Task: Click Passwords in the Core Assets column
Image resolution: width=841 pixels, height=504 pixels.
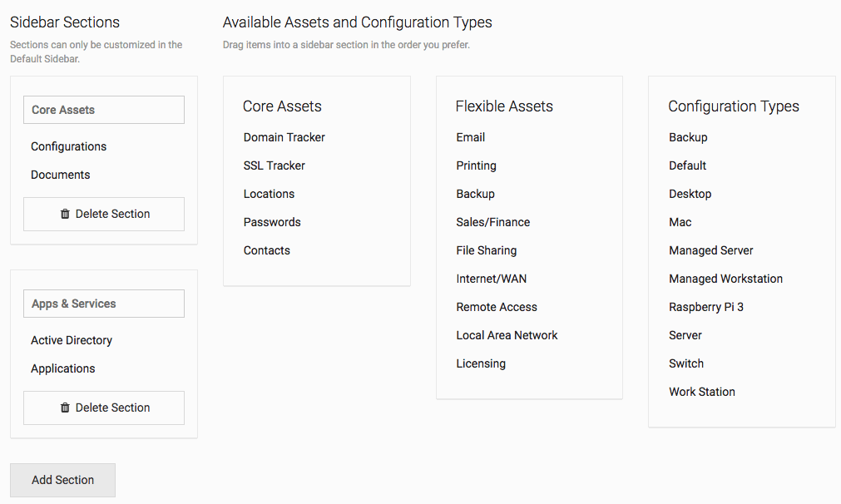Action: 272,222
